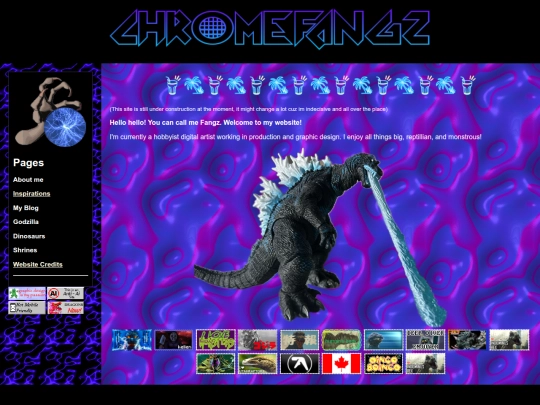Click the green frog stamp
The width and height of the screenshot is (540, 405).
tap(216, 363)
